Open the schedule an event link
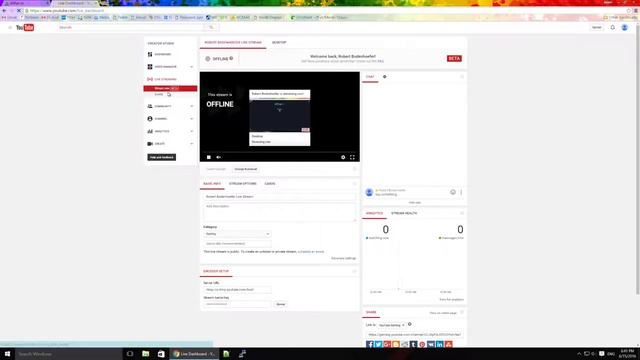Viewport: 640px width, 360px height. 311,252
